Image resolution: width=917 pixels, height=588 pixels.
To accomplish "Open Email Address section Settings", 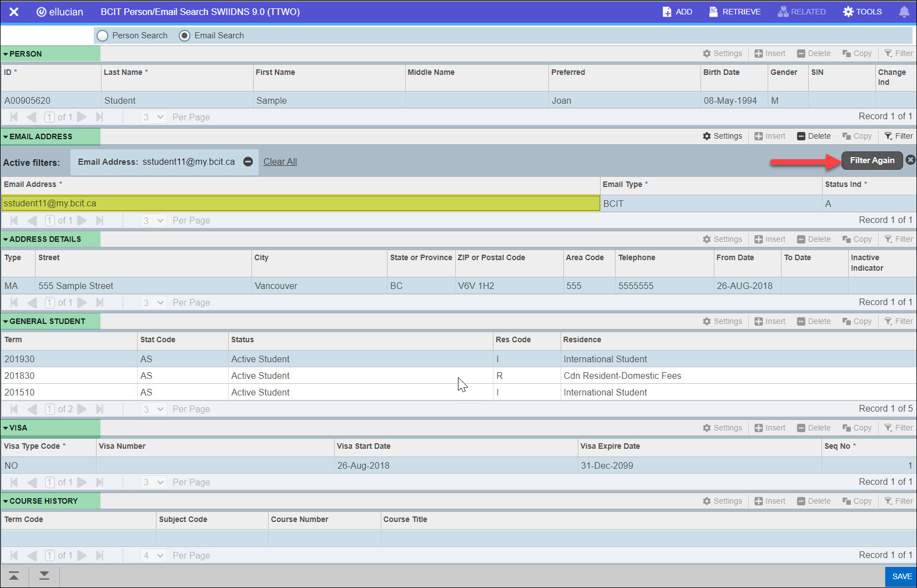I will [722, 136].
